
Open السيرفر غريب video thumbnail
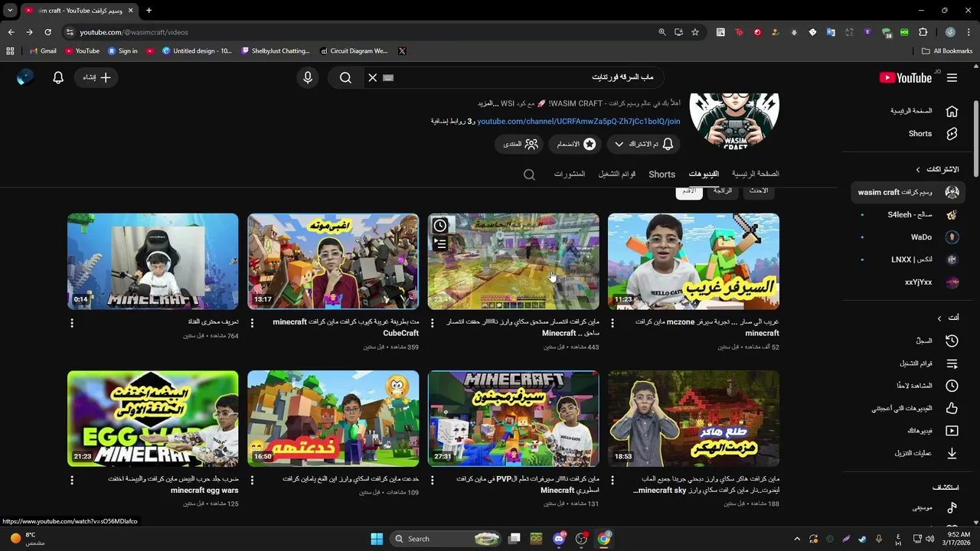coord(694,262)
